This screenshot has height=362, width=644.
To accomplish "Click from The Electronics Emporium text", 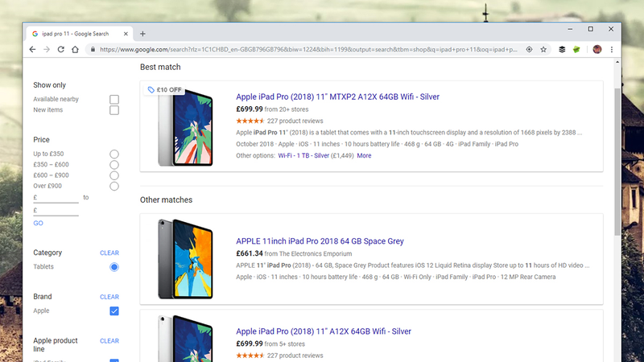I will pos(308,254).
